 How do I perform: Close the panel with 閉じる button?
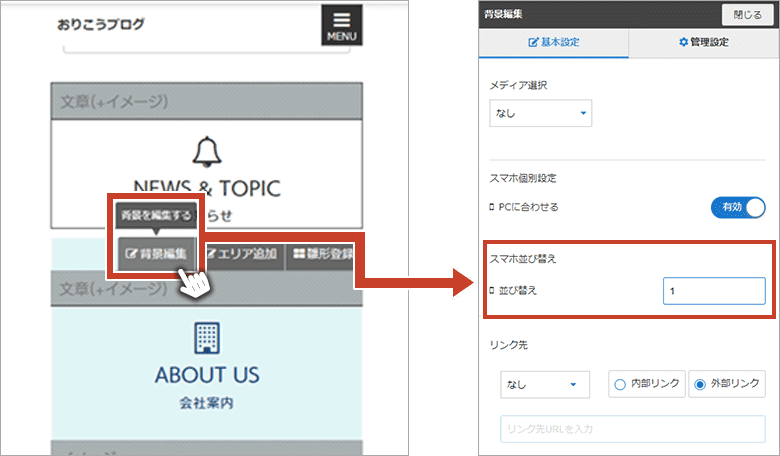(x=747, y=15)
